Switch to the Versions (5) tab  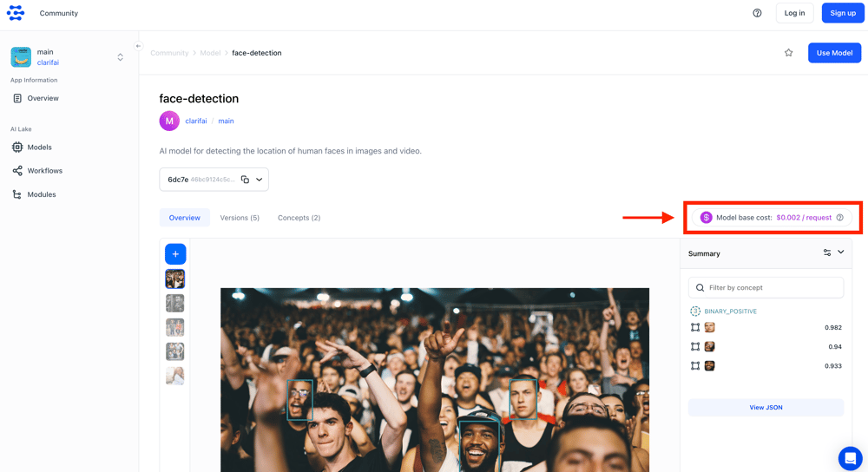click(240, 218)
